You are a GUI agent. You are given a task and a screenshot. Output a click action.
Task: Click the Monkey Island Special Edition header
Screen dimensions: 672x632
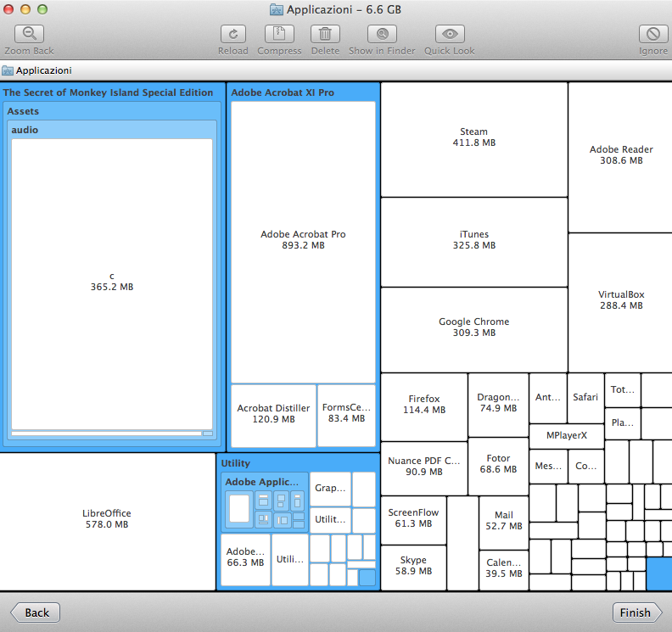[108, 92]
